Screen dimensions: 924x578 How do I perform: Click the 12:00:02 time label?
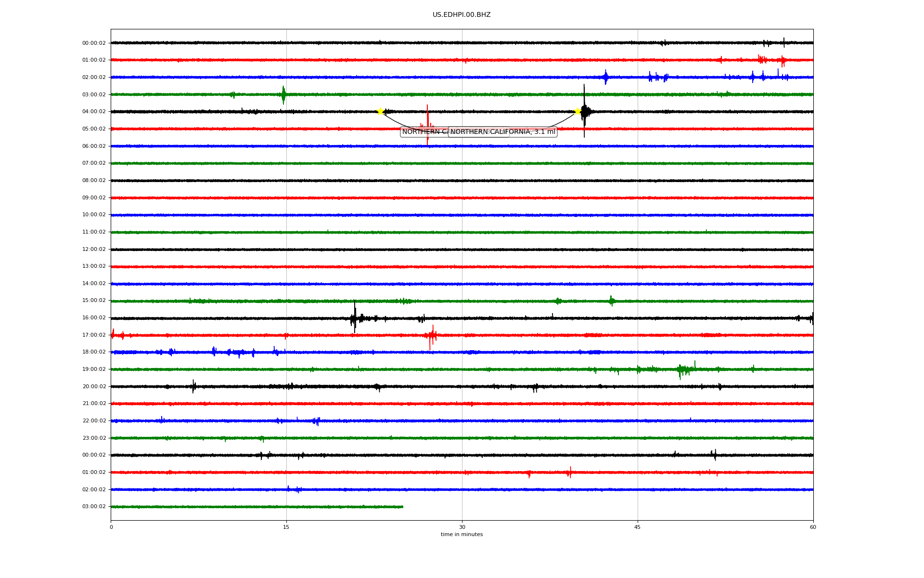pyautogui.click(x=94, y=250)
